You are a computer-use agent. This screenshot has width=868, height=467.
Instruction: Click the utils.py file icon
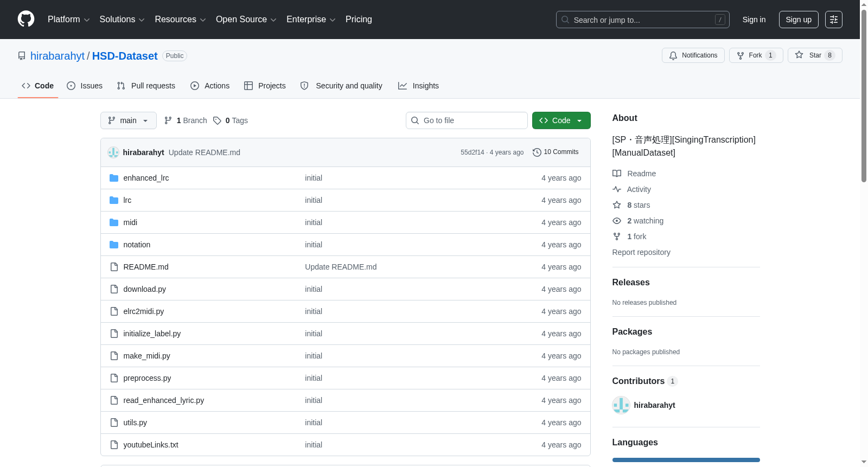[114, 423]
